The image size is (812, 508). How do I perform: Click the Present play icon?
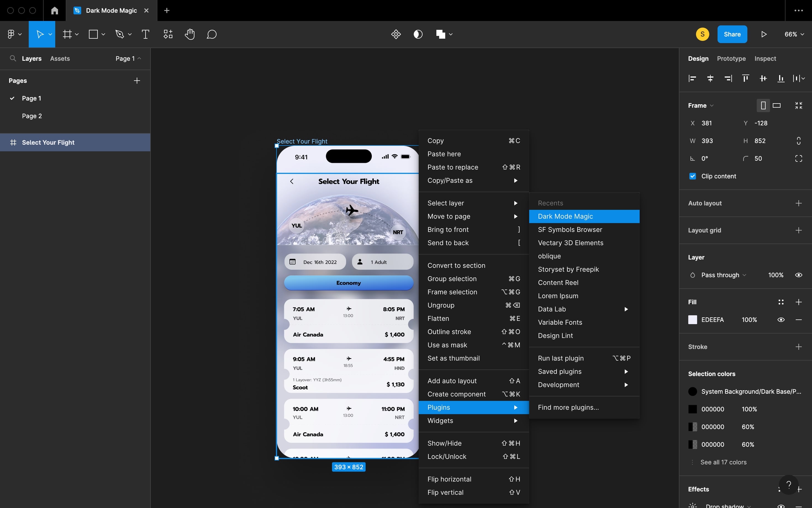764,34
